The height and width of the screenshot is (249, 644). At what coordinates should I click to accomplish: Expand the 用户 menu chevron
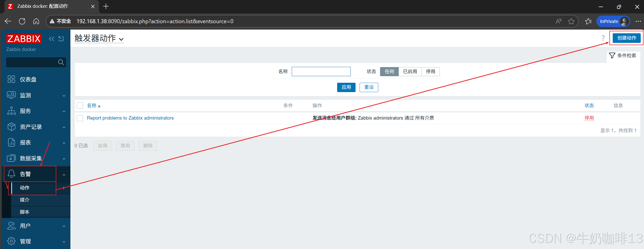(x=64, y=226)
